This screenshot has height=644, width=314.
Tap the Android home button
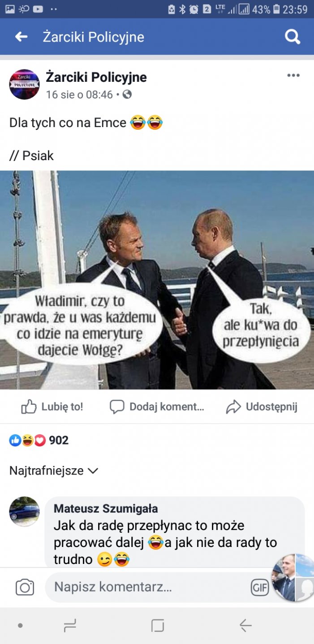(158, 625)
